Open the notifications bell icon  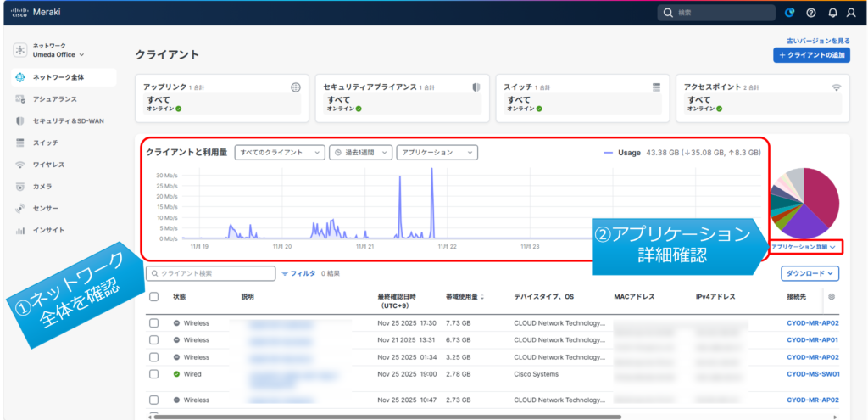(832, 13)
